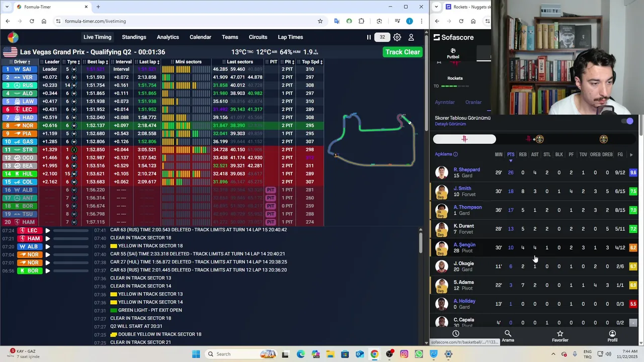Image resolution: width=644 pixels, height=362 pixels.
Task: Toggle the Skorer Tablosu Görünümü switch
Action: click(x=627, y=121)
